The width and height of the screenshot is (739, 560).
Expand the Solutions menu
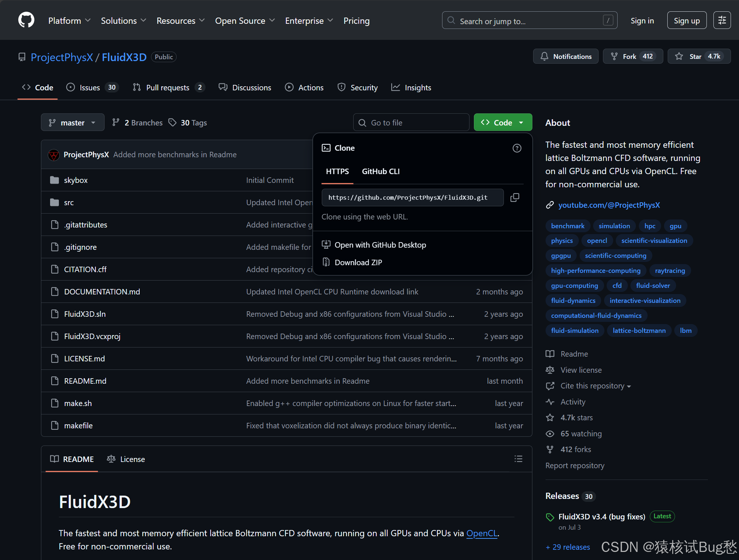124,21
